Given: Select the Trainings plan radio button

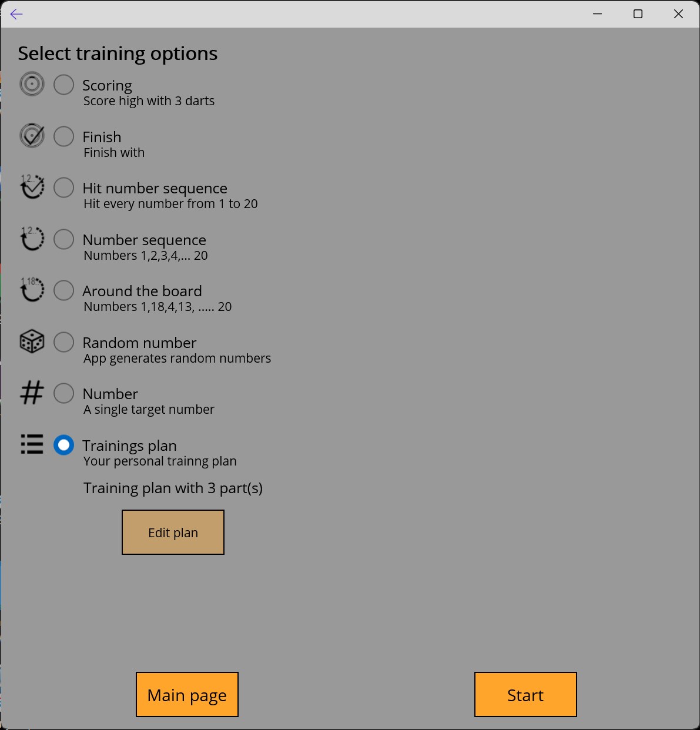Looking at the screenshot, I should [x=63, y=445].
